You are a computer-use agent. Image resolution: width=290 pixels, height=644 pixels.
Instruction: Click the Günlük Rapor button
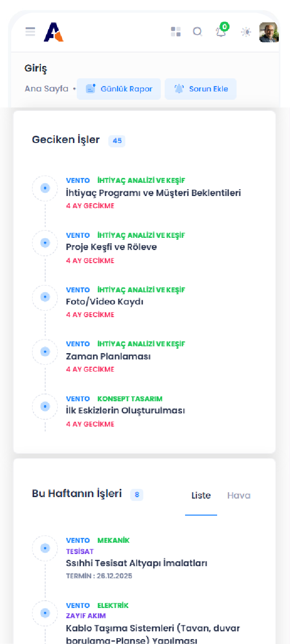pos(119,89)
